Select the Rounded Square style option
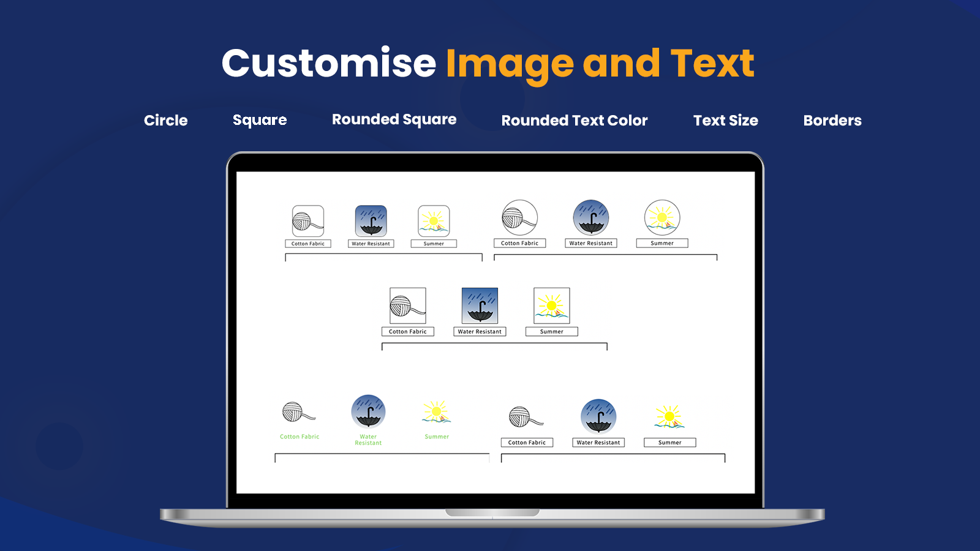 (x=393, y=119)
